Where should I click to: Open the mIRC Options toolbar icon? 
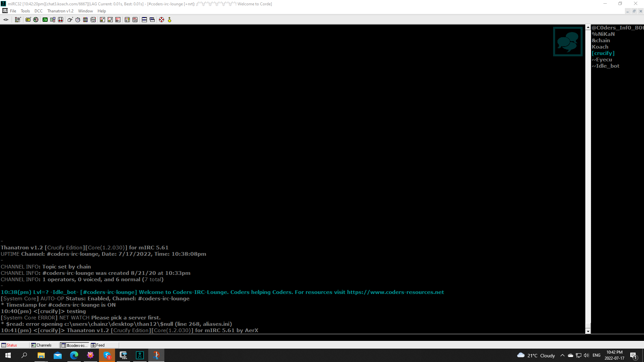coord(17,20)
